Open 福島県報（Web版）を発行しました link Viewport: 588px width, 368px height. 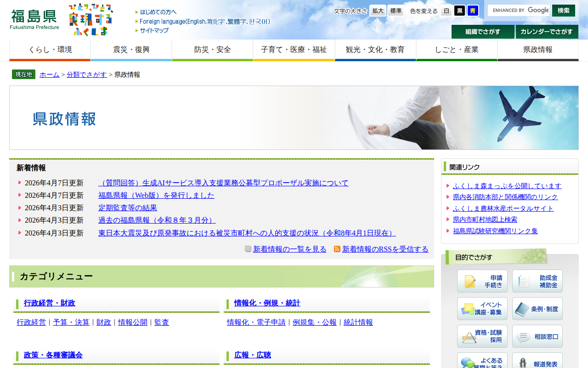(156, 195)
